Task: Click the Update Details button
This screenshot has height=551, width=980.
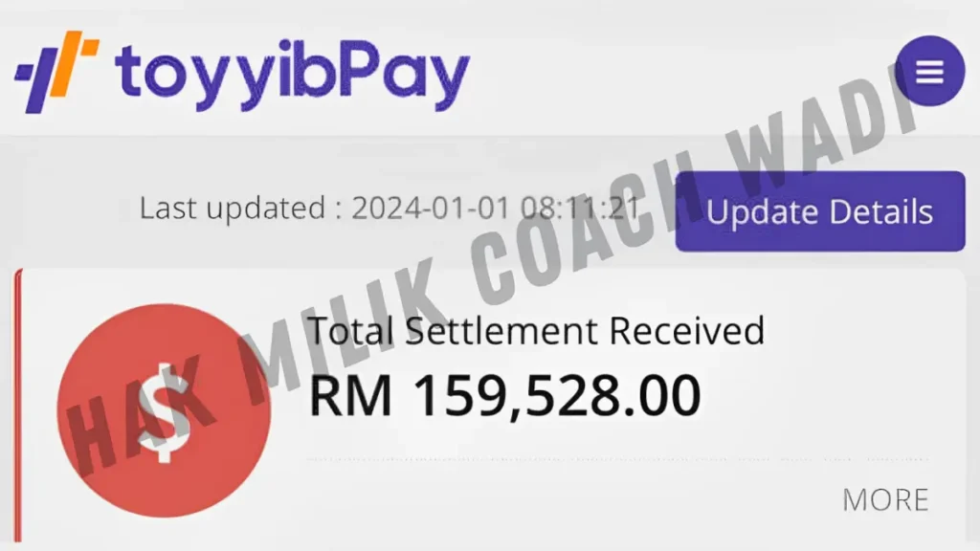Action: click(820, 211)
